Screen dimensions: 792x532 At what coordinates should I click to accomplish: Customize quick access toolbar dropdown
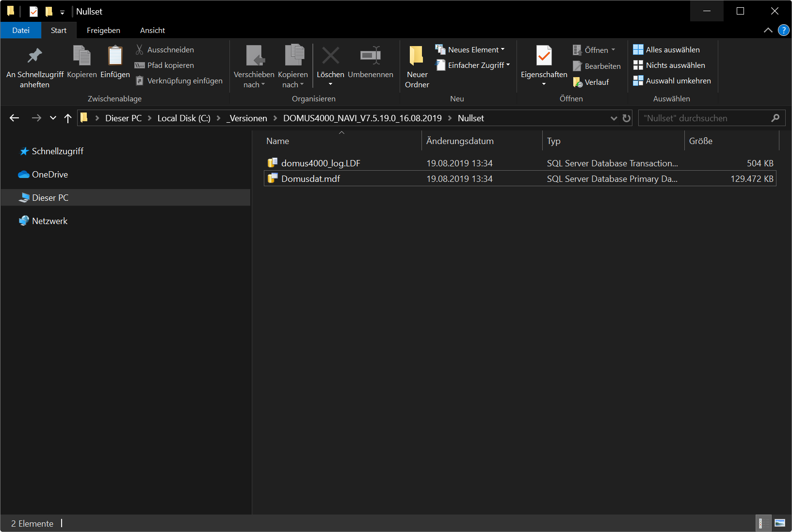pyautogui.click(x=62, y=12)
